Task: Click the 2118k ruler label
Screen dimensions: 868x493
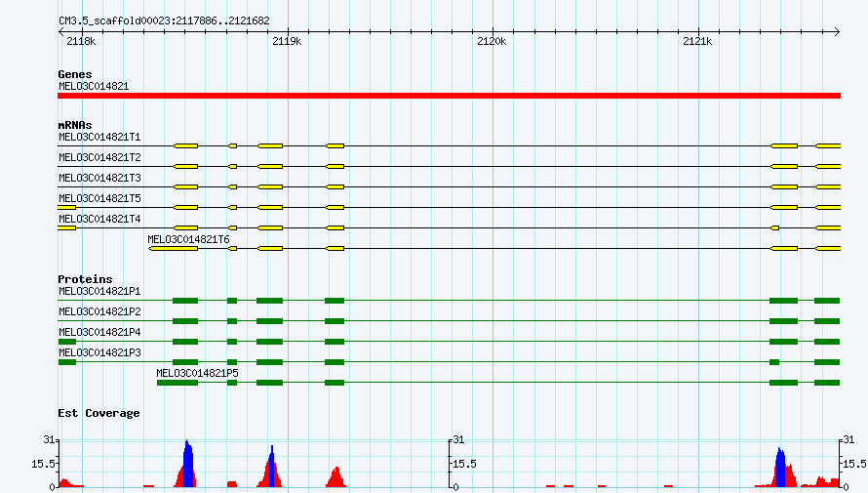Action: tap(81, 42)
